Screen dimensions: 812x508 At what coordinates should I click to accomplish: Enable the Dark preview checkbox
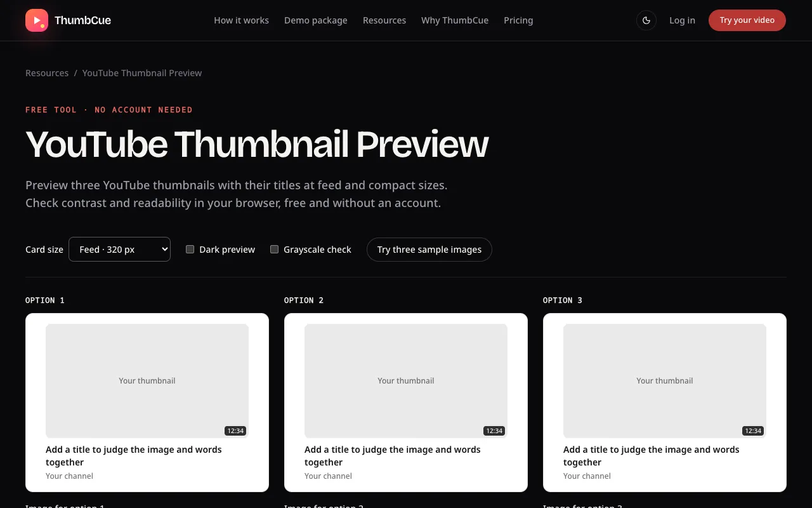(190, 250)
